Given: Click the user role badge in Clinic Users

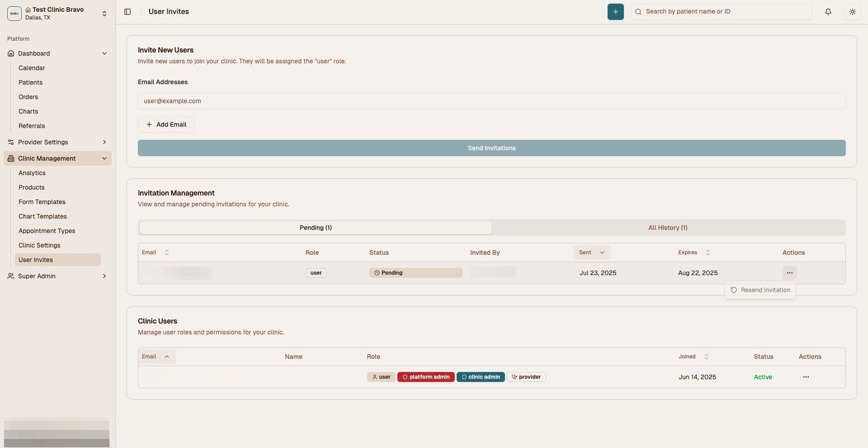Looking at the screenshot, I should (x=381, y=377).
